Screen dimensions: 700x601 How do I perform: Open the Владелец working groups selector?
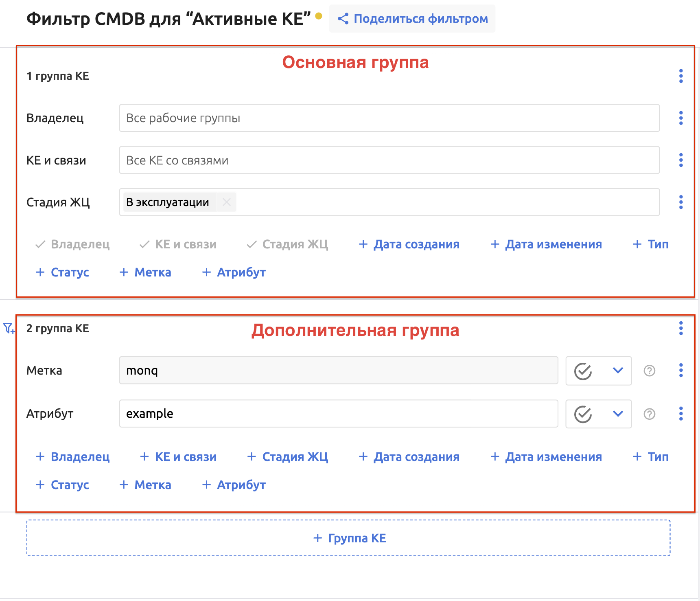(x=389, y=118)
